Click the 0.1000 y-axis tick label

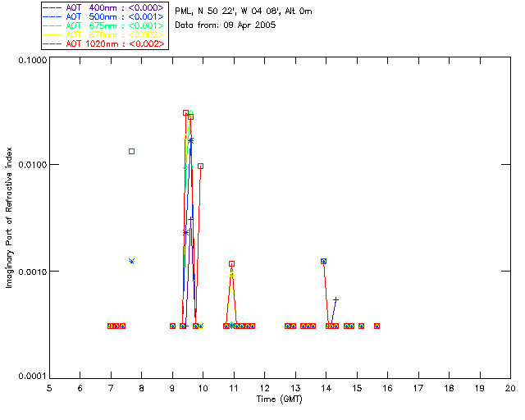(x=33, y=60)
